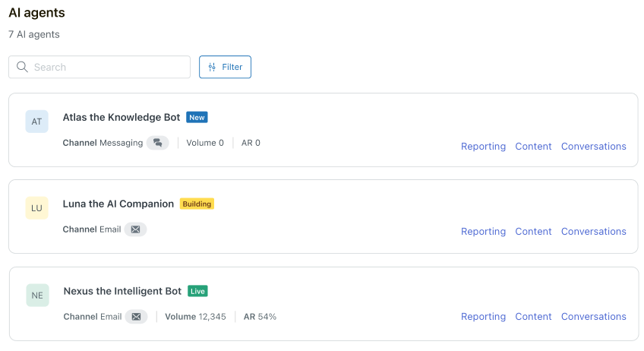Click the Building status badge on Luna
Screen dimensions: 644x351
pos(197,204)
